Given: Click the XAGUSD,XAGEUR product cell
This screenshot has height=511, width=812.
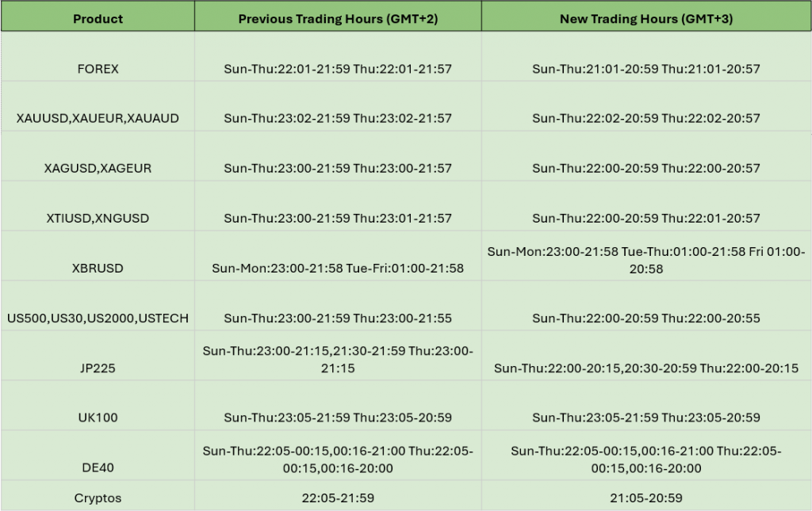Looking at the screenshot, I should tap(98, 156).
